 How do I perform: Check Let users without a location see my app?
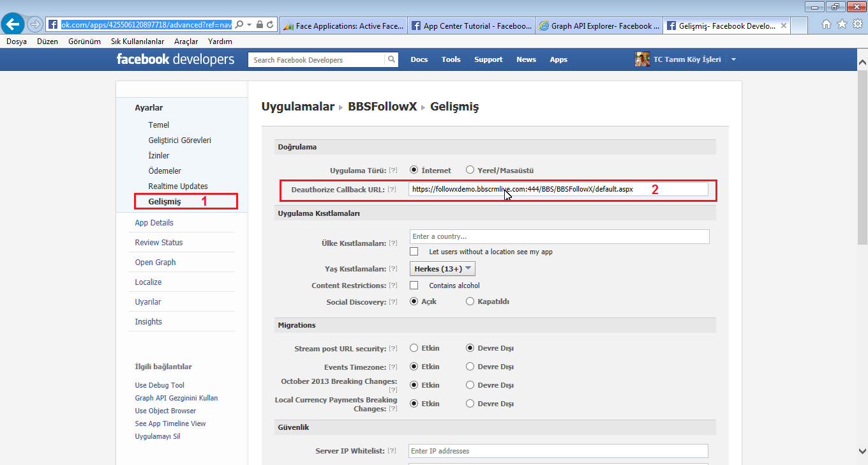tap(414, 252)
